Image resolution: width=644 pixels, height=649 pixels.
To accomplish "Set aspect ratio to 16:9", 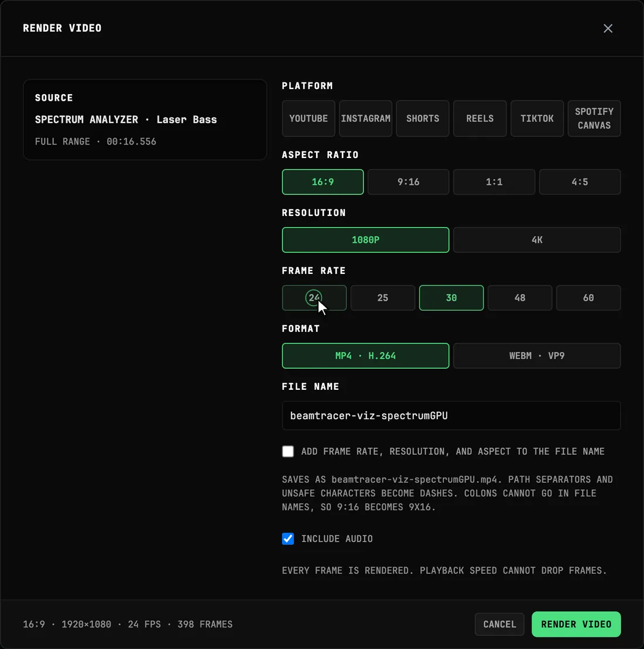I will click(323, 181).
